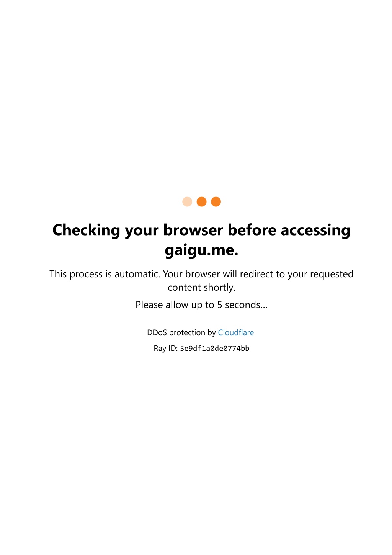The image size is (392, 555).
Task: Click the word 'accessing' in the heading
Action: 315,231
